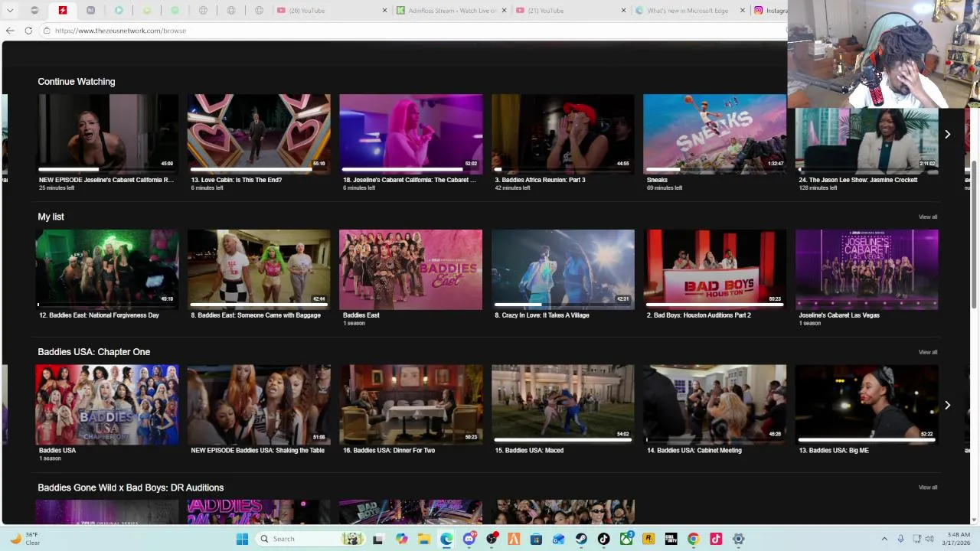Play Baddies Africa Reunion: Part 3
This screenshot has width=980, height=551.
[563, 134]
